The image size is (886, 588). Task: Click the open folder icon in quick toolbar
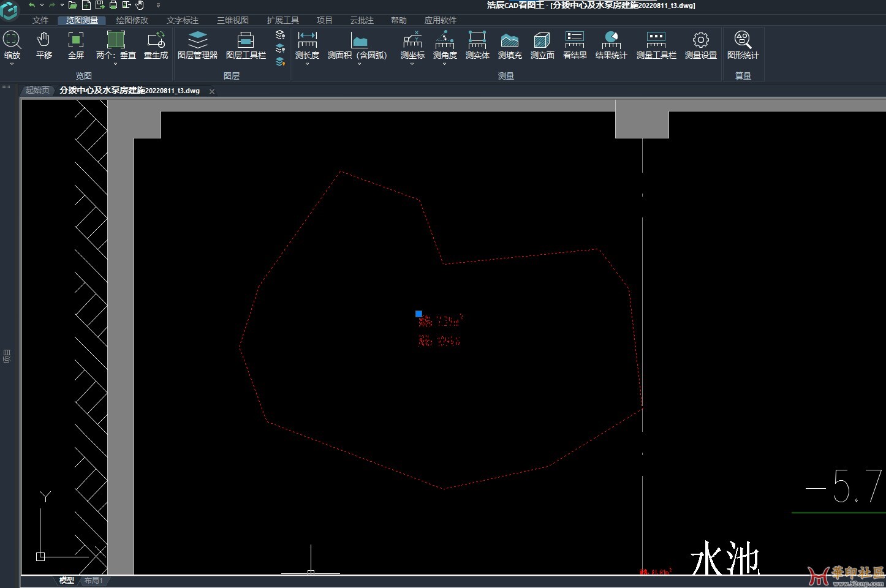(x=72, y=5)
